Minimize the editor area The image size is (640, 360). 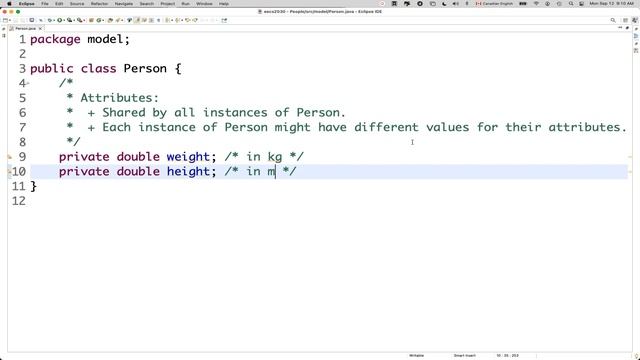620,28
